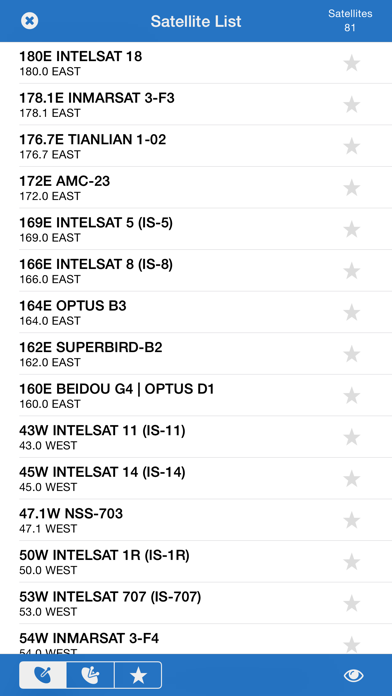Click star next to 43W INTELSAT 11
This screenshot has height=696, width=392.
pos(352,437)
